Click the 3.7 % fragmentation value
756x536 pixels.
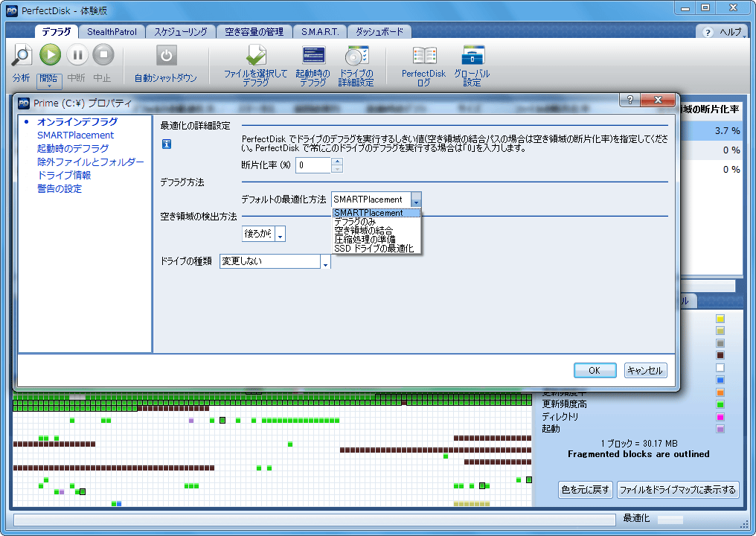(x=728, y=131)
